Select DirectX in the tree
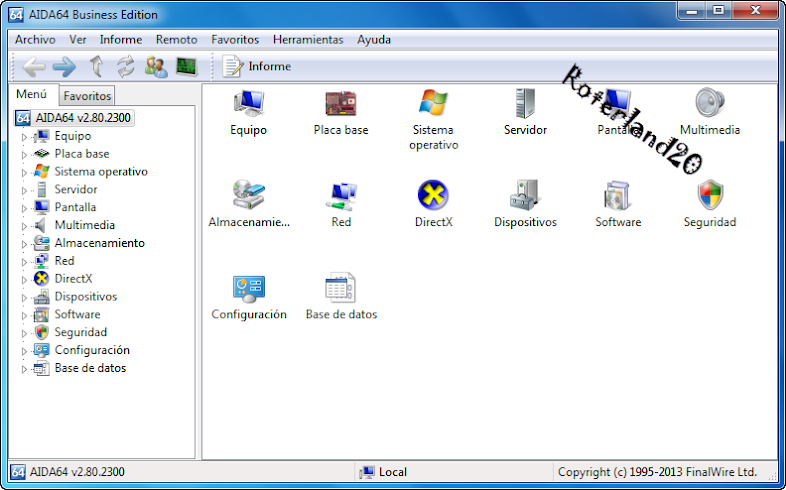The image size is (786, 490). coord(73,279)
